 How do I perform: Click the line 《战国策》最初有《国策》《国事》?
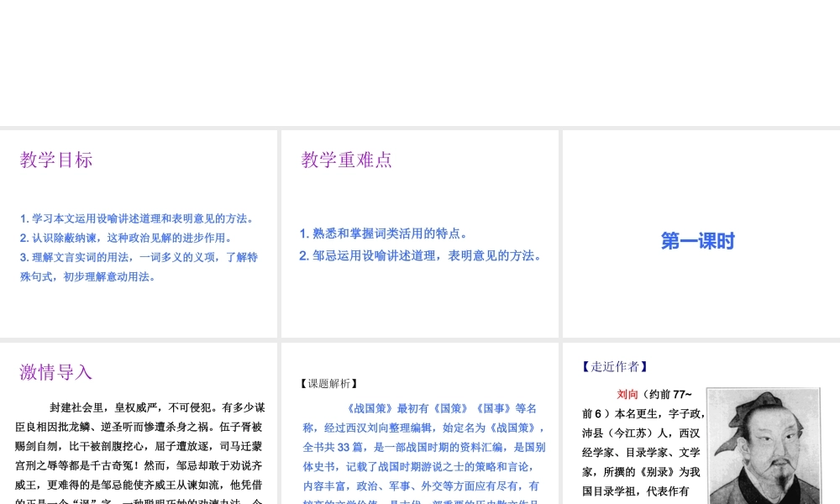click(440, 409)
